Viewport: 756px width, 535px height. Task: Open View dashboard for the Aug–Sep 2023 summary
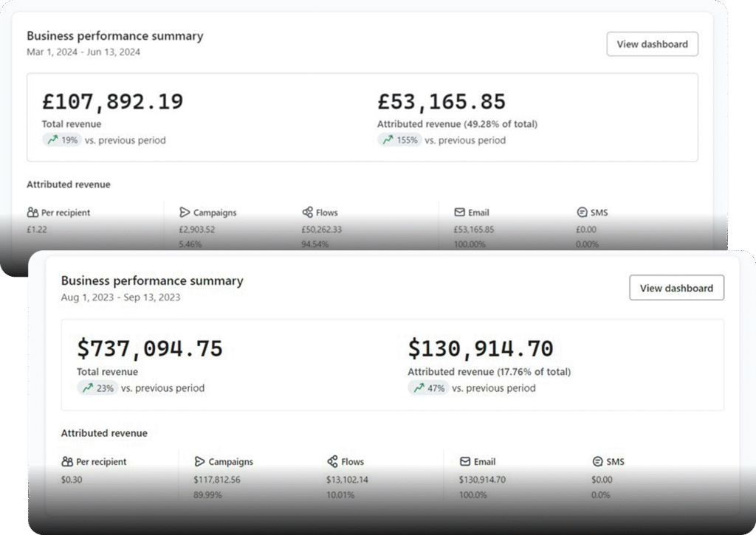pyautogui.click(x=676, y=288)
